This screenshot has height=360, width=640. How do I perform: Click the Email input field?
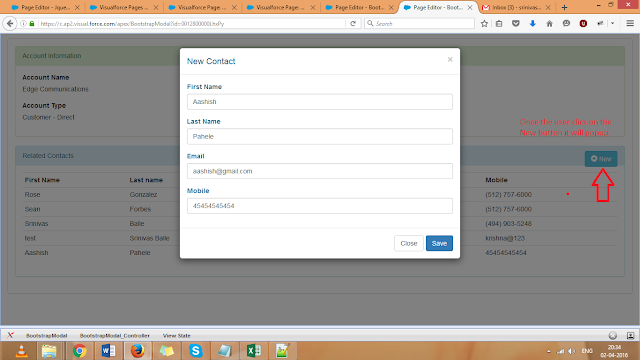320,171
